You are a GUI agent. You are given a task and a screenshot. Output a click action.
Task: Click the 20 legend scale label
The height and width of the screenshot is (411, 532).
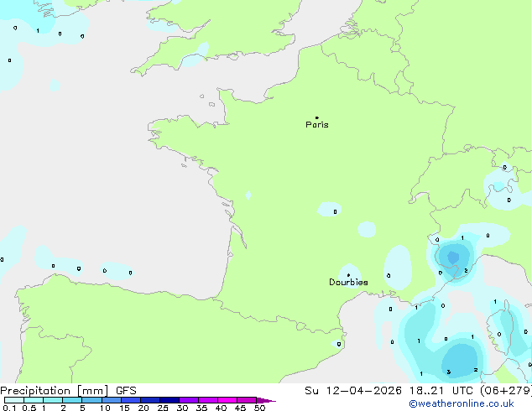point(143,408)
